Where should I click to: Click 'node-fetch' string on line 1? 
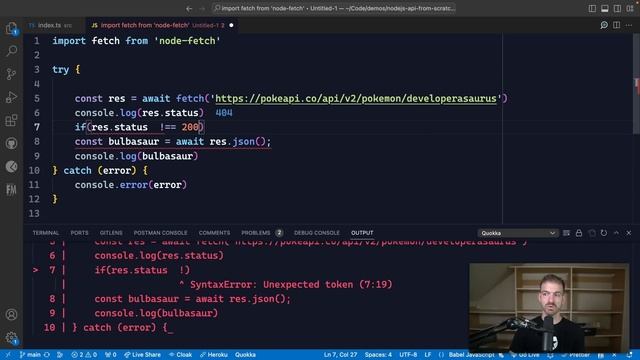tap(187, 41)
